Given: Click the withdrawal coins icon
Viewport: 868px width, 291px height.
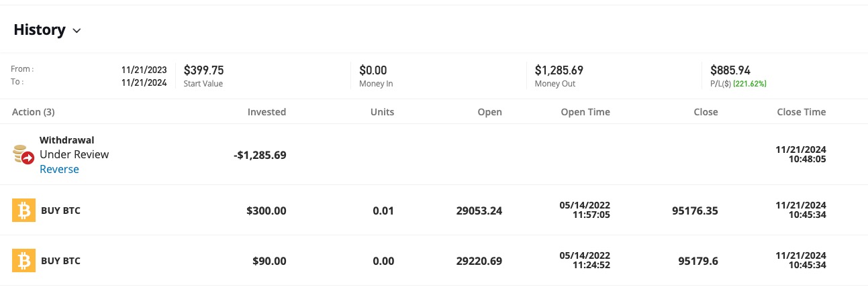Looking at the screenshot, I should point(23,155).
